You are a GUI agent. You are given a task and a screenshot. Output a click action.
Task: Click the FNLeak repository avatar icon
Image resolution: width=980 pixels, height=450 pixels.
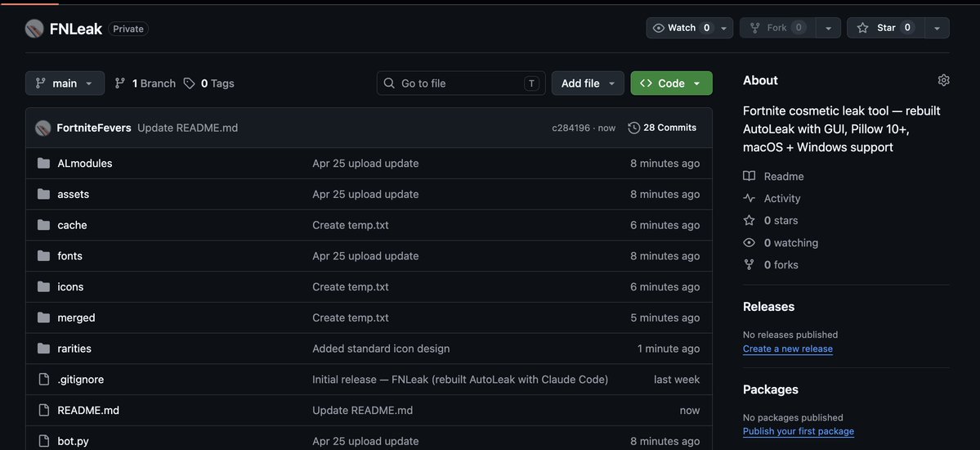click(x=34, y=29)
